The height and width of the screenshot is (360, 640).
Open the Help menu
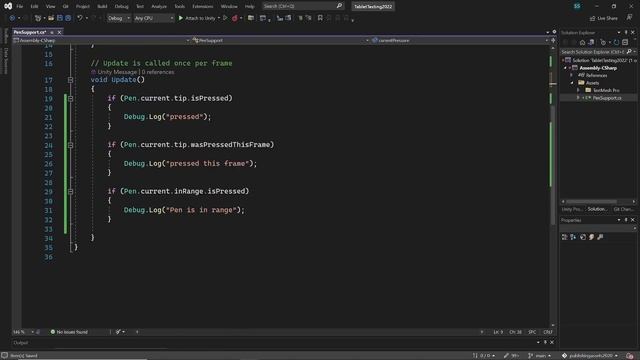pyautogui.click(x=249, y=7)
